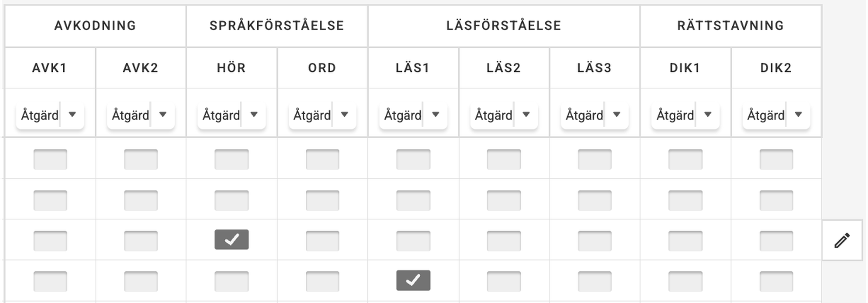Check the first row DIK2 checkbox
Viewport: 868px width, 303px height.
[776, 159]
